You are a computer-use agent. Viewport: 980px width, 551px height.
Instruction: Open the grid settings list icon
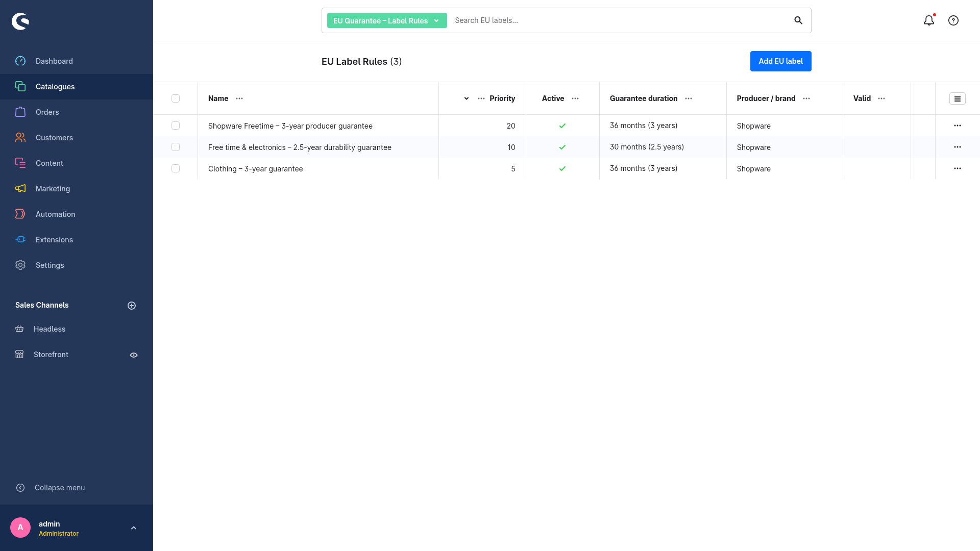tap(958, 98)
